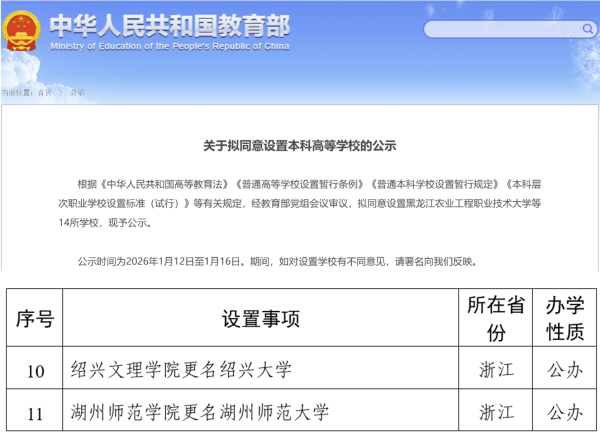Viewport: 600px width, 432px height.
Task: Select 湖州师范学院更名湖州师范大学 entry
Action: coord(200,412)
